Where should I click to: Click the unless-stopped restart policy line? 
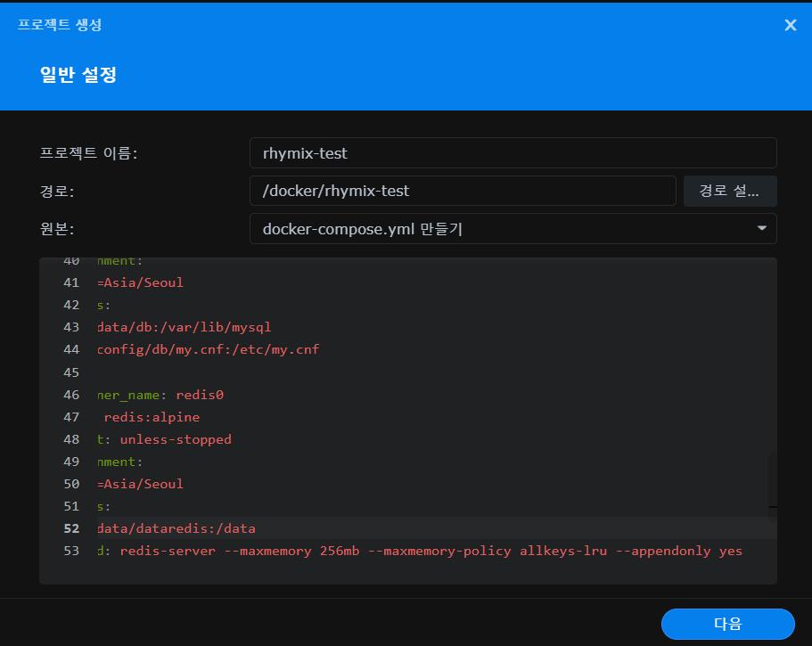[175, 439]
